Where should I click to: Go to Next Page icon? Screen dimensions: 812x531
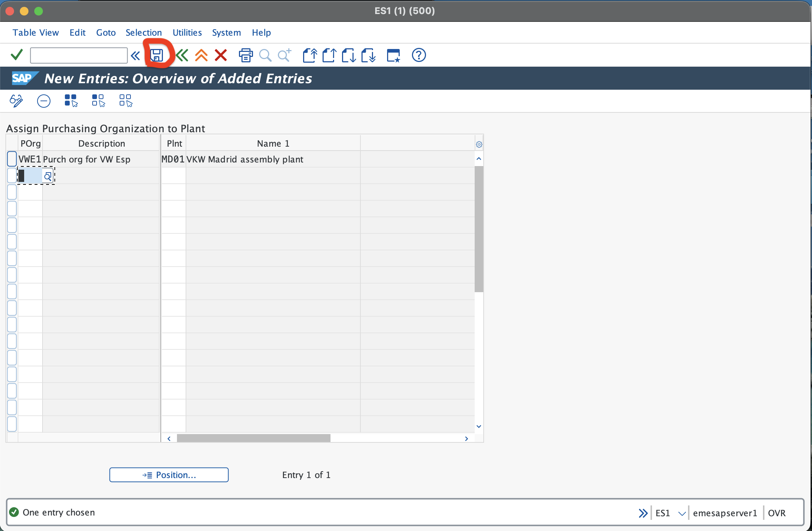349,55
